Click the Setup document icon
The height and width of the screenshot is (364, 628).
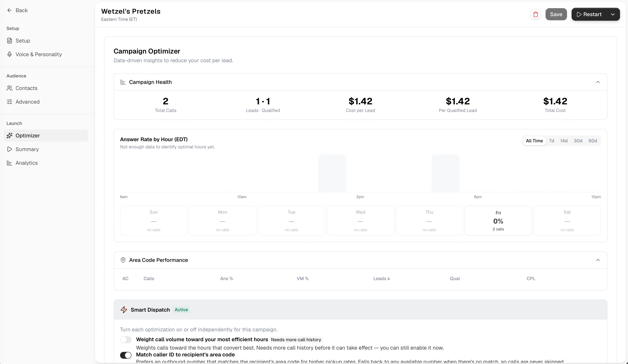click(x=9, y=41)
